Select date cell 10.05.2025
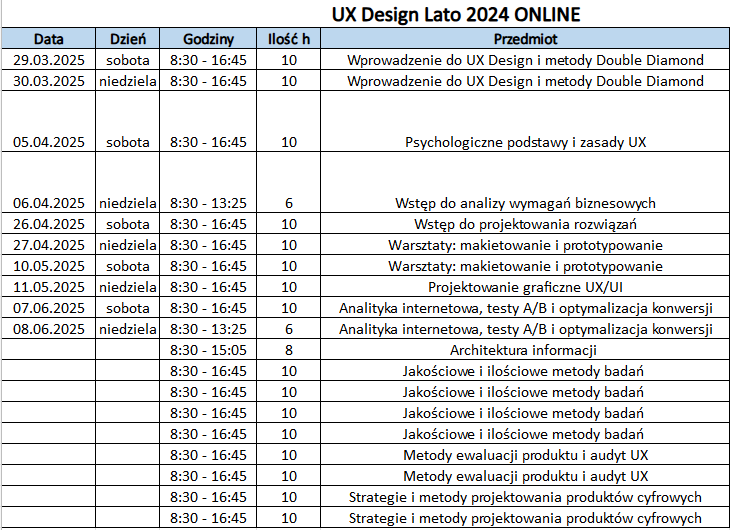 coord(48,265)
